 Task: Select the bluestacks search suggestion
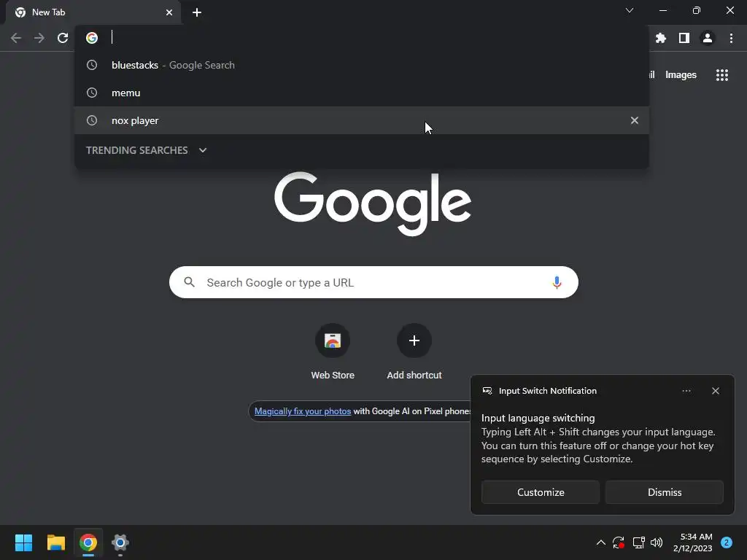tap(362, 65)
